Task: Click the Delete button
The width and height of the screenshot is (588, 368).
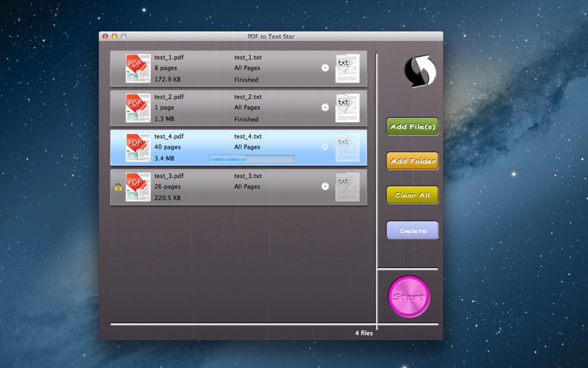Action: 412,230
